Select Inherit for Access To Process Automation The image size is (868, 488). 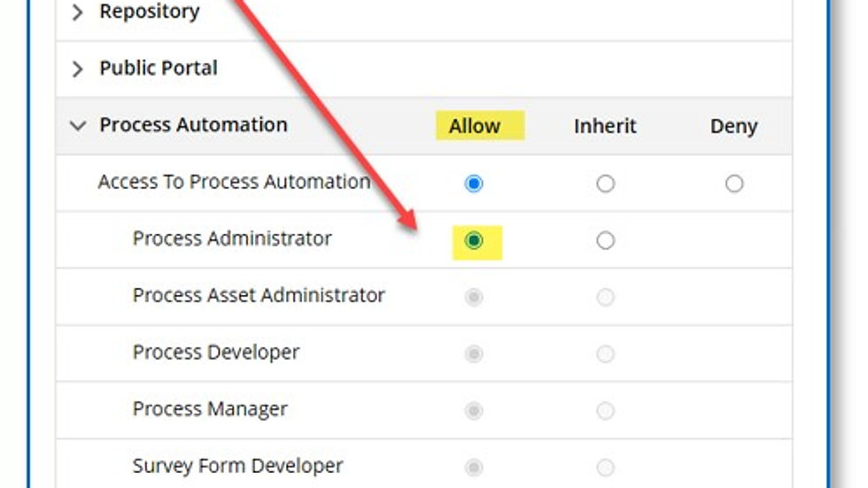[x=605, y=184]
